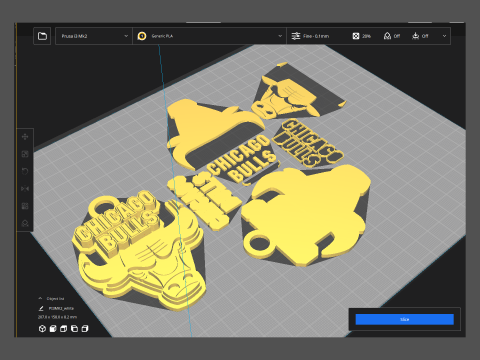Click the print profile sliders icon

[x=296, y=36]
